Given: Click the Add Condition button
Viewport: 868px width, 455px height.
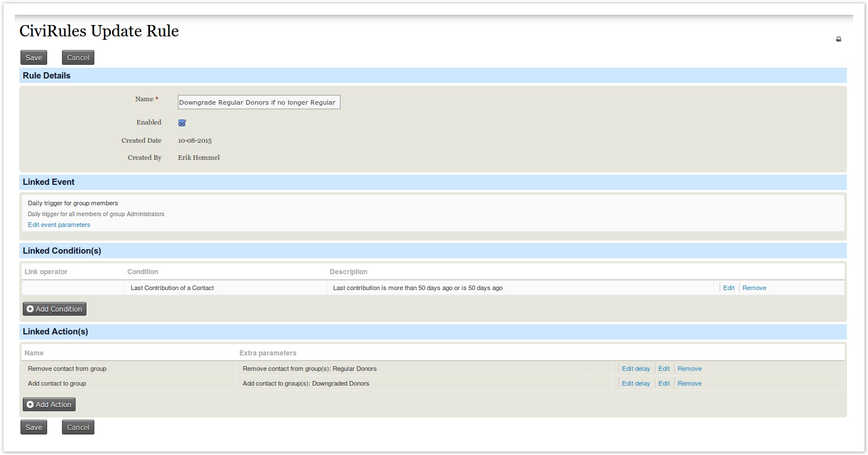Looking at the screenshot, I should coord(55,309).
